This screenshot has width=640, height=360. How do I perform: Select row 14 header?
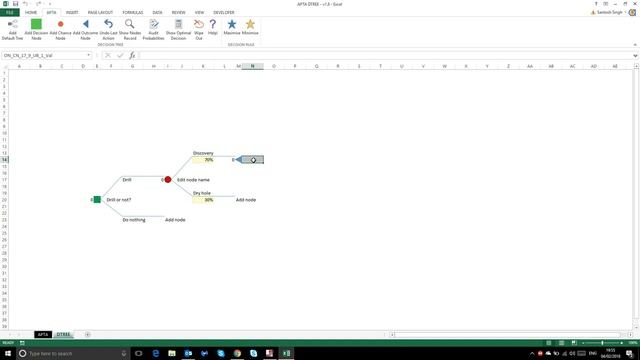[x=4, y=160]
